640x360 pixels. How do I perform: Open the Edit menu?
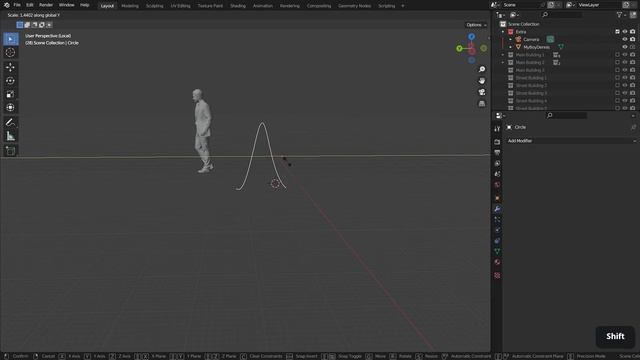(x=30, y=5)
